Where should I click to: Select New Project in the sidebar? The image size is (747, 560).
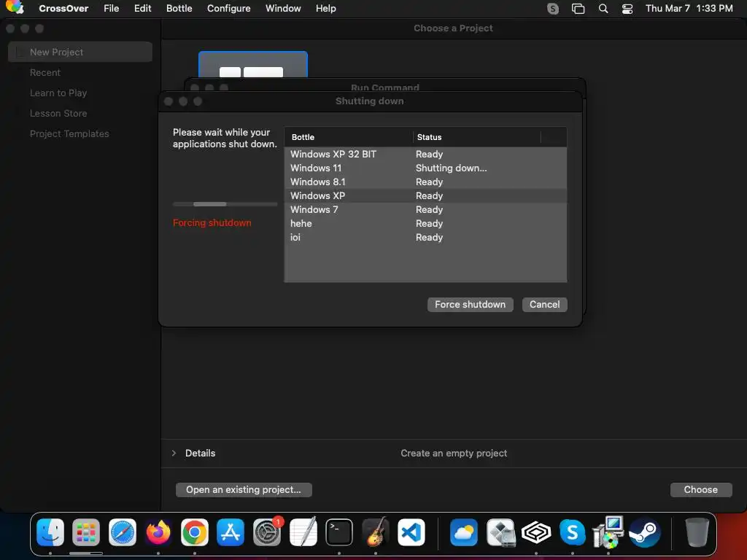coord(80,52)
